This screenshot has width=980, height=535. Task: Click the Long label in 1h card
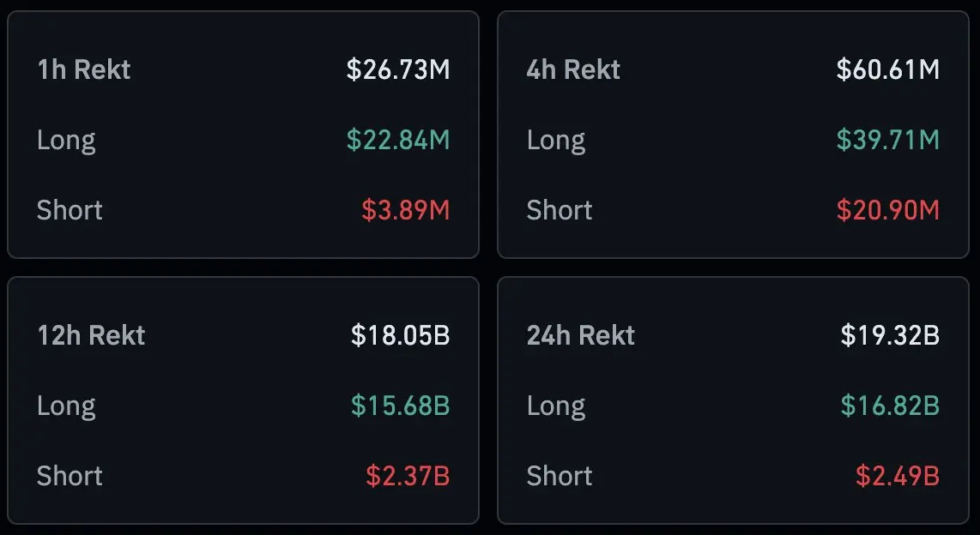(x=66, y=140)
